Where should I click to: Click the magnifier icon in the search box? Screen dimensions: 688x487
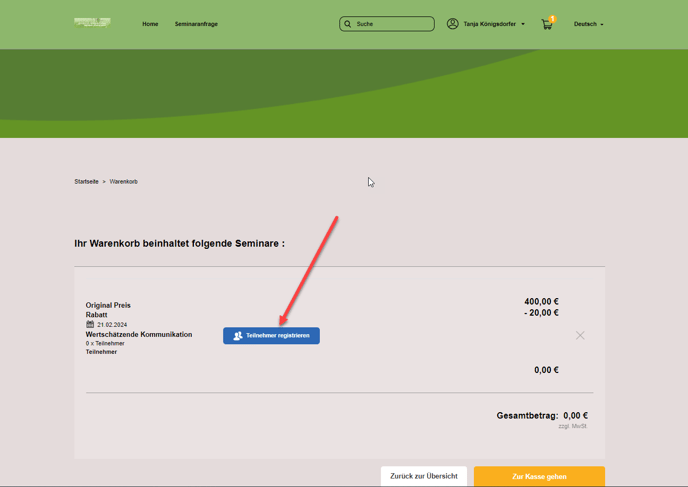(348, 24)
